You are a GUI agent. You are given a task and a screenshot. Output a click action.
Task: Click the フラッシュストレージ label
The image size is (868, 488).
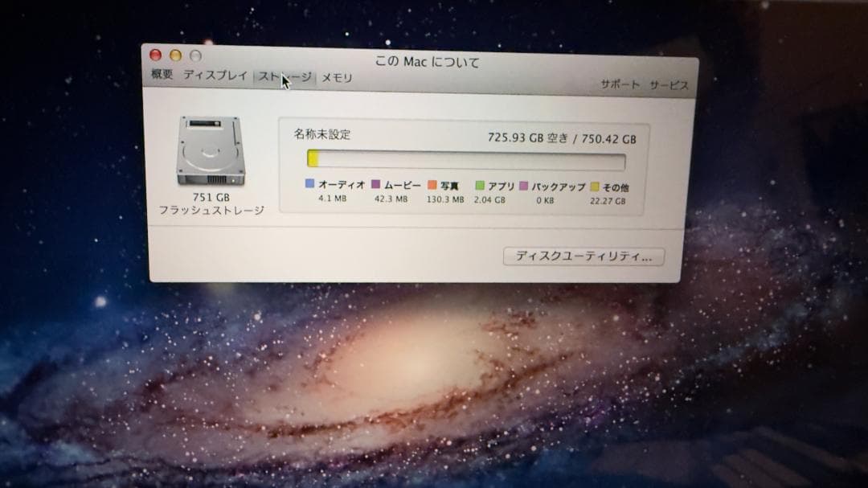[x=211, y=208]
